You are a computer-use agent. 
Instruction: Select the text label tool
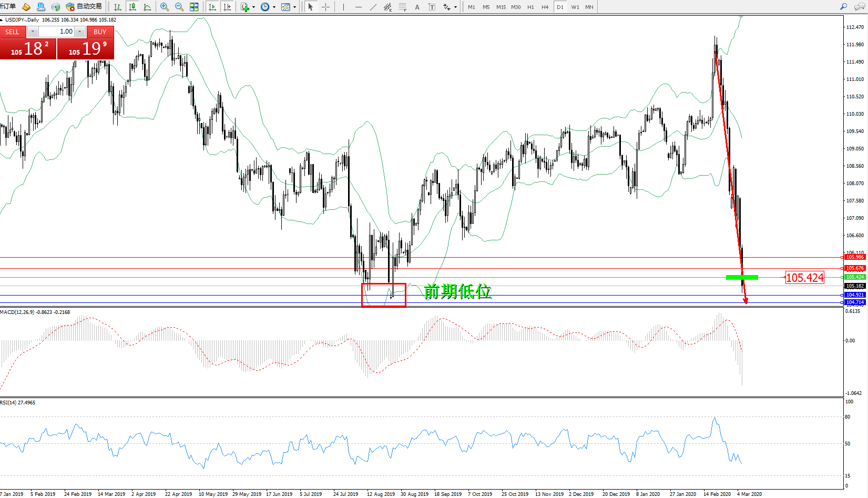click(x=417, y=7)
